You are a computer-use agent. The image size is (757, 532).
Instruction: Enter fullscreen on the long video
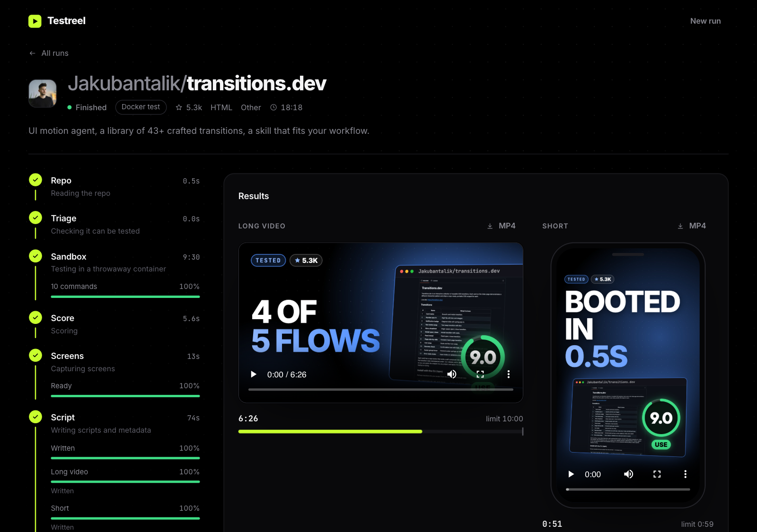coord(480,375)
